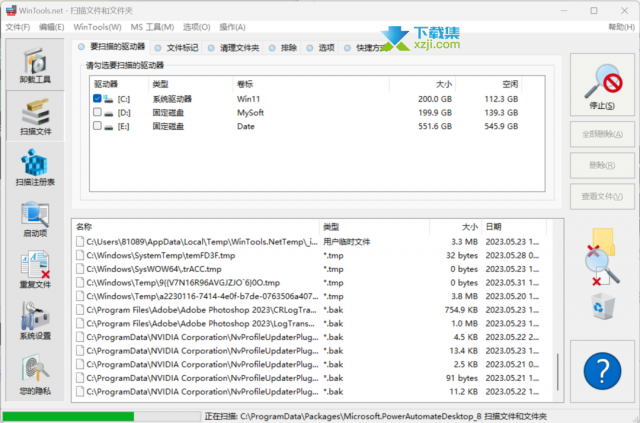
Task: Click the 删除(R) delete button
Action: pos(602,165)
